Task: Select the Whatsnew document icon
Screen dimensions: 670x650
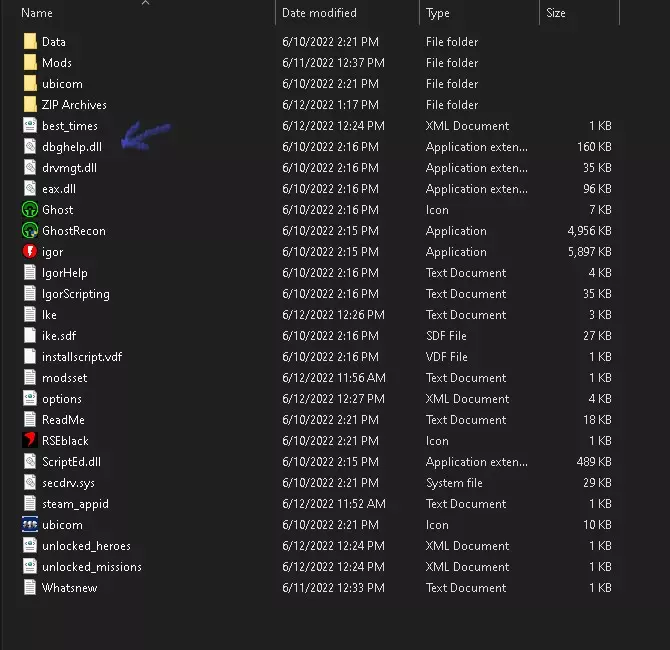Action: tap(30, 588)
